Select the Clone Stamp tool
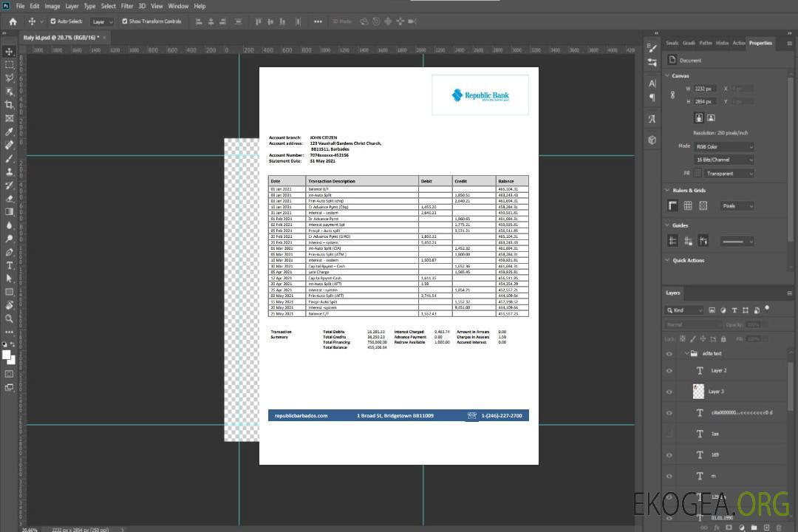The image size is (798, 532). [9, 171]
